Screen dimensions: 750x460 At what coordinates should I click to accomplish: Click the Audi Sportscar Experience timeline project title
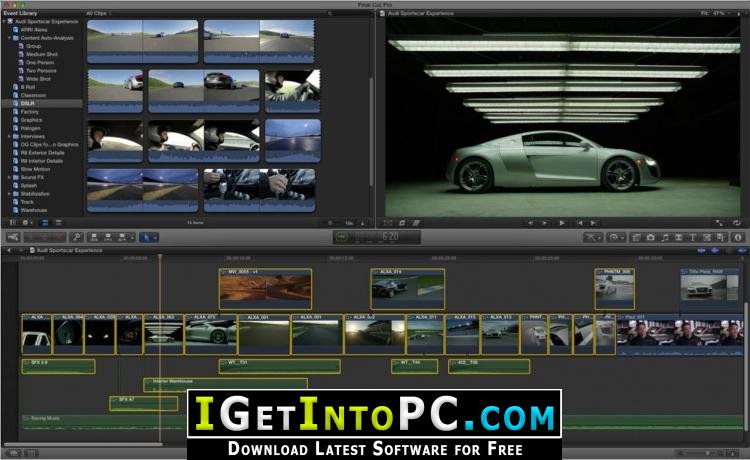click(x=69, y=250)
